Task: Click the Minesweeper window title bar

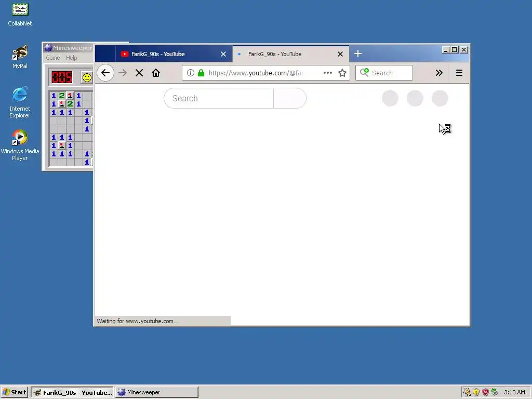Action: click(x=68, y=48)
